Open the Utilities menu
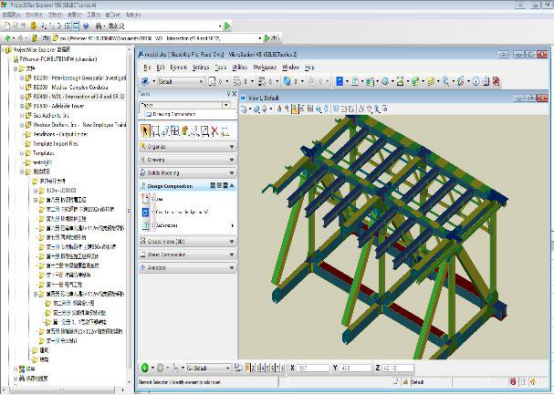 [240, 67]
